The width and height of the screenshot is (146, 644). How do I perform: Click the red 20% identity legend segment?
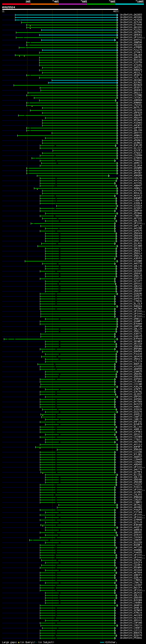(16, 4)
